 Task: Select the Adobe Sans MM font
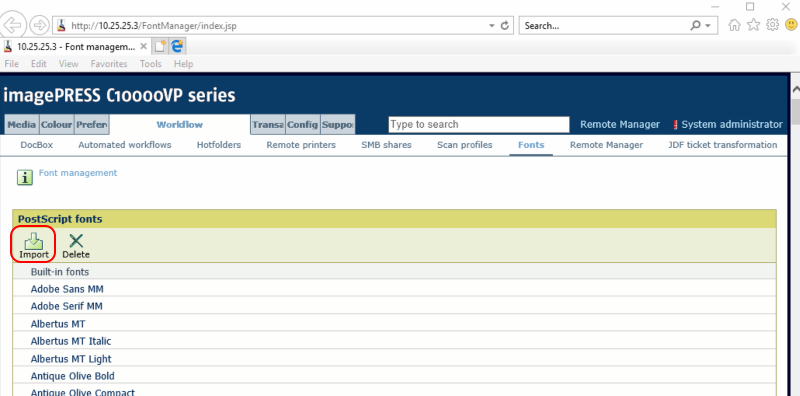click(394, 289)
